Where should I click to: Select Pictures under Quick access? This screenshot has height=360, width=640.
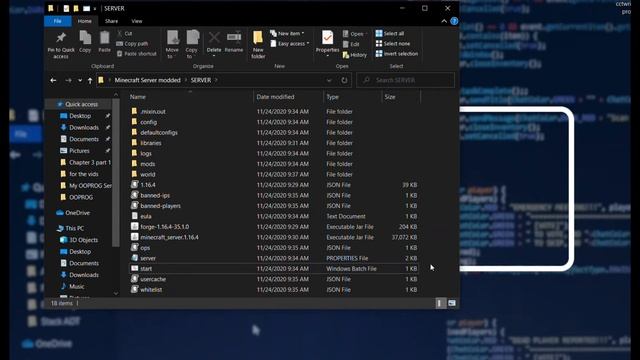79,151
